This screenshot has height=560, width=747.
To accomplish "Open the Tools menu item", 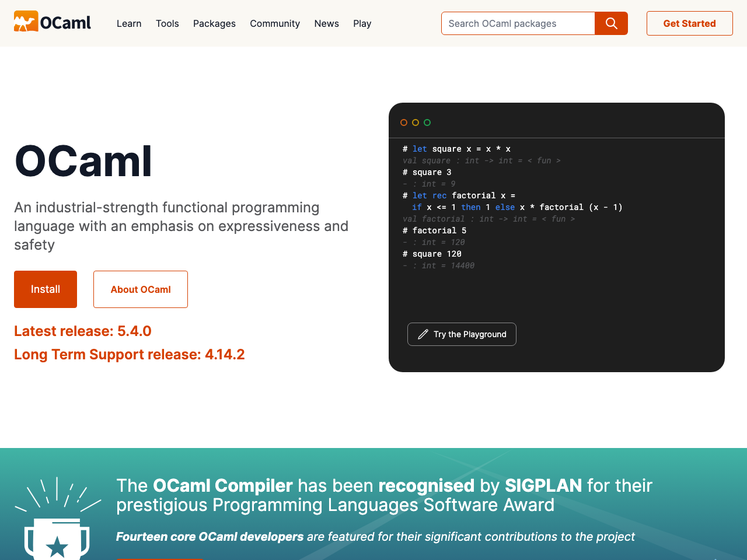I will (x=167, y=23).
